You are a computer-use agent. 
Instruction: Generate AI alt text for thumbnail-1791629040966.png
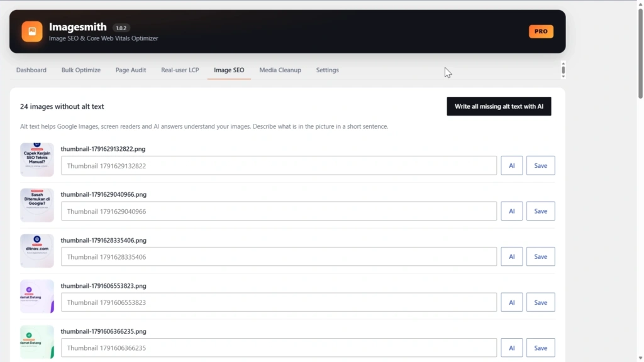512,211
